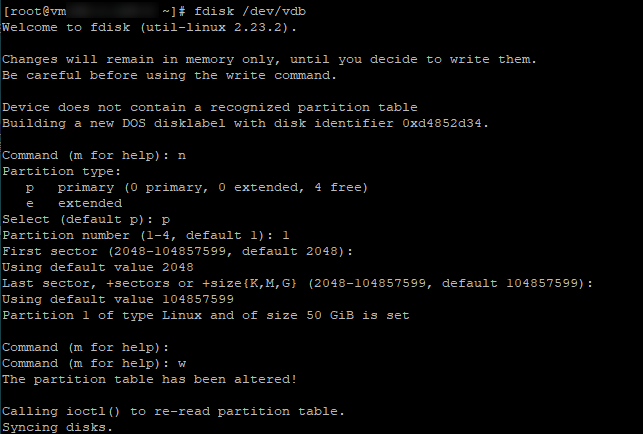The height and width of the screenshot is (434, 643).
Task: Click "The partition table has been altered!" message
Action: tap(149, 379)
